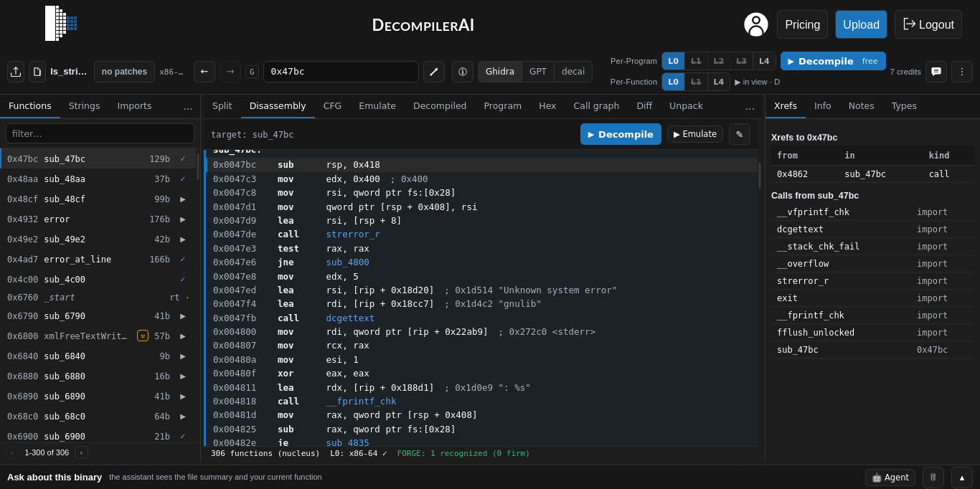The image size is (980, 489).
Task: Click play arrow for sub_48cf
Action: tap(183, 199)
